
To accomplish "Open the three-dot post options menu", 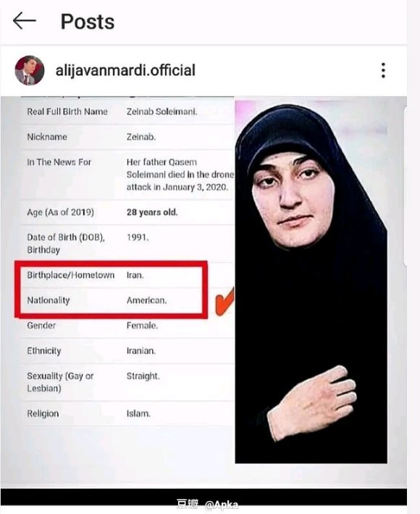I will pos(383,70).
